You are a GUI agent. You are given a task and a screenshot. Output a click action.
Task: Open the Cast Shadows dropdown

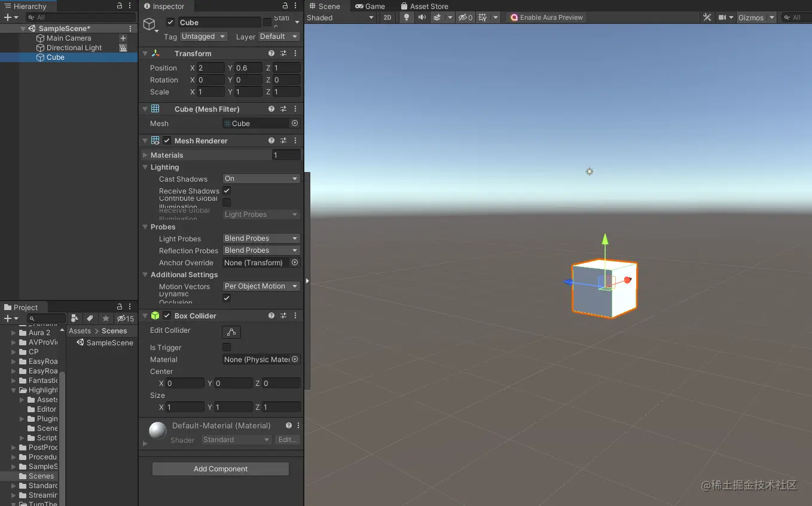tap(261, 178)
